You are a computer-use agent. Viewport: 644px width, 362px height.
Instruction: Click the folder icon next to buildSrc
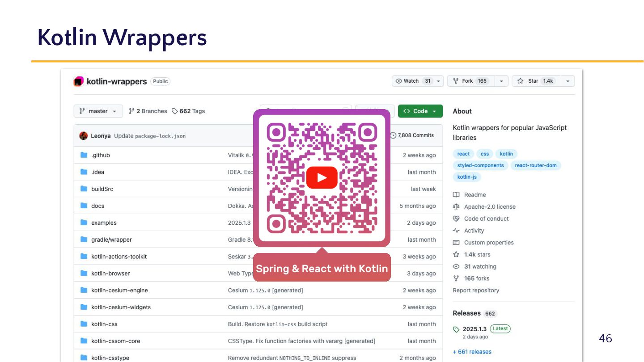tap(84, 189)
